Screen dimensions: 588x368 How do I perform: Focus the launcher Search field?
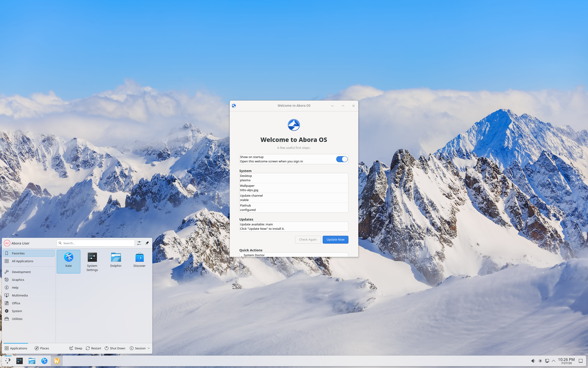(x=96, y=243)
